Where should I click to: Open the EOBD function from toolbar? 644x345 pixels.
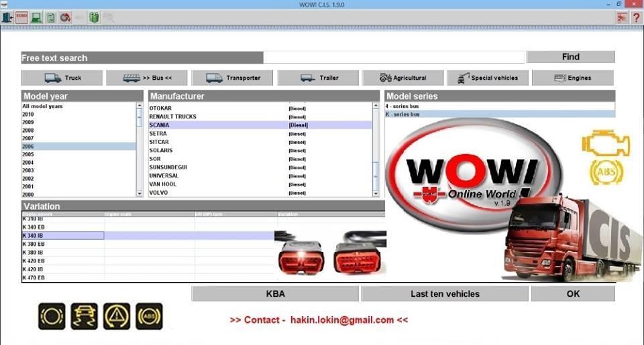tap(21, 17)
